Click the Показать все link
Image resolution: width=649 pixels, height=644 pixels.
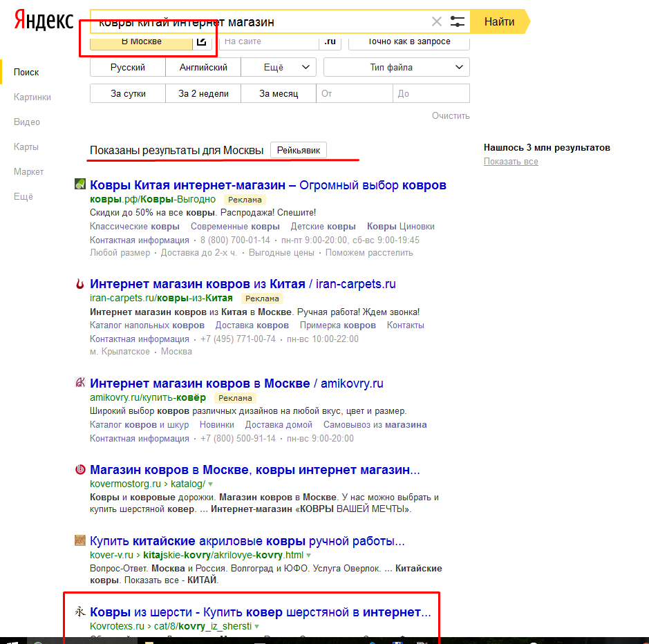pos(511,162)
